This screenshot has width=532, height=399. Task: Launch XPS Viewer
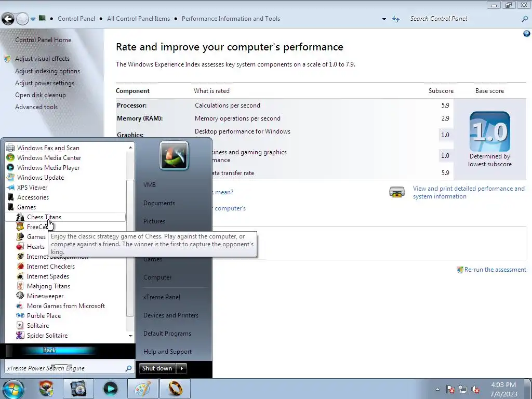[x=32, y=187]
